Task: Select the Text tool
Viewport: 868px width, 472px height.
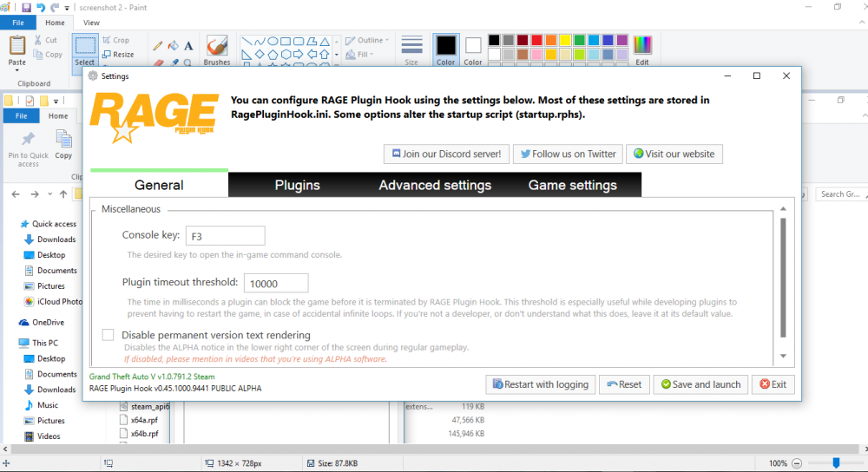Action: click(188, 46)
